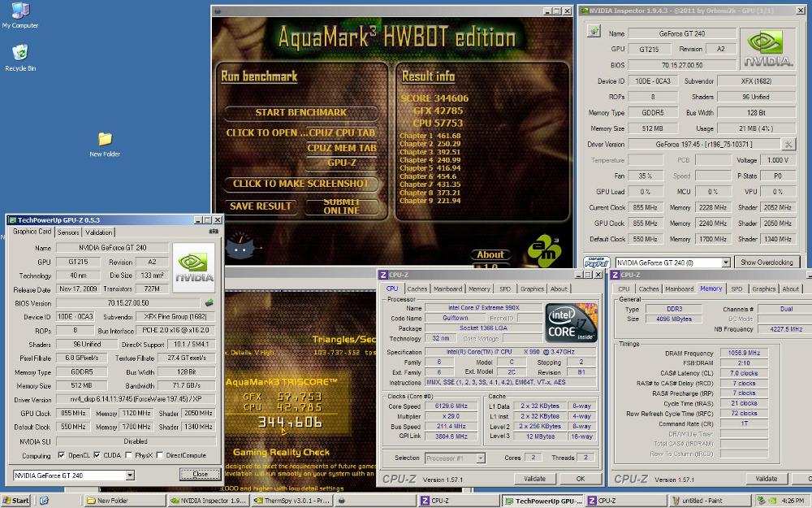The height and width of the screenshot is (508, 812).
Task: Launch Internet Explorer from quick launch
Action: [44, 501]
